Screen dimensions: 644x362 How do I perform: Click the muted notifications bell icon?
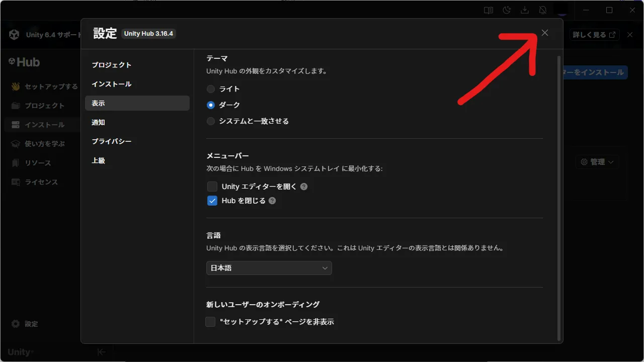(543, 10)
